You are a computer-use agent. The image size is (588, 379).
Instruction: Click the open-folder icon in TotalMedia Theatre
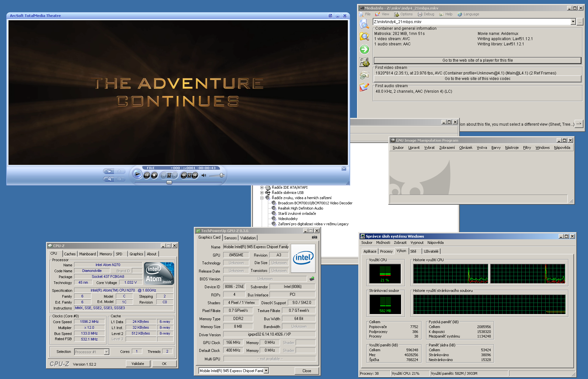pos(109,171)
